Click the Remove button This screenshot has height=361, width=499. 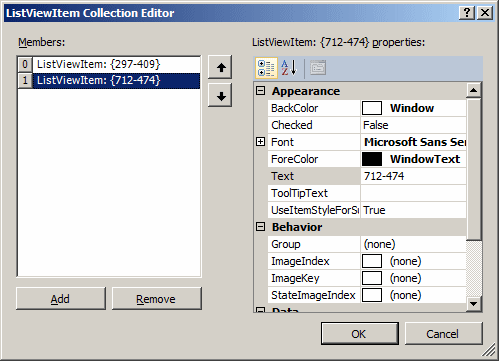pos(157,299)
